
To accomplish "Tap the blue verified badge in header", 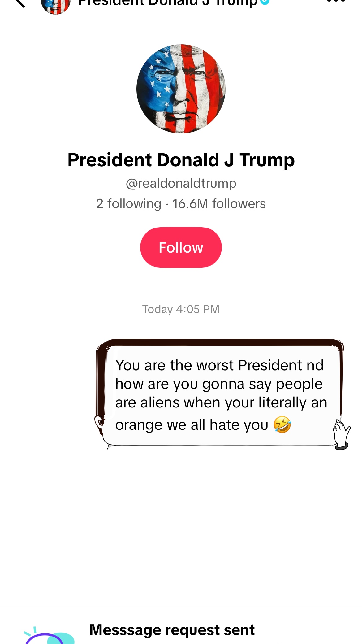I will pyautogui.click(x=265, y=2).
